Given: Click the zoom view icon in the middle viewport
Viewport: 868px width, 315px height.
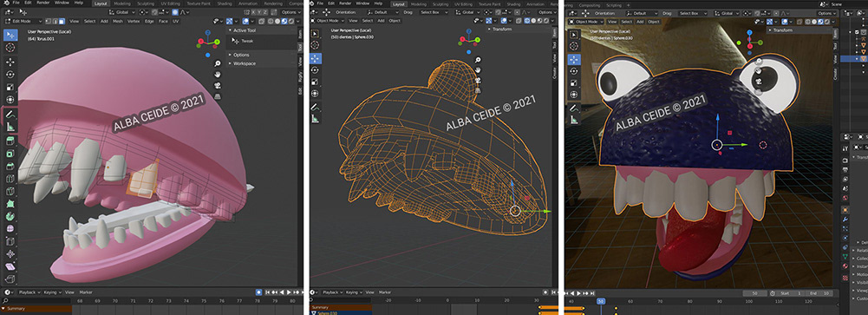Looking at the screenshot, I should tap(478, 60).
